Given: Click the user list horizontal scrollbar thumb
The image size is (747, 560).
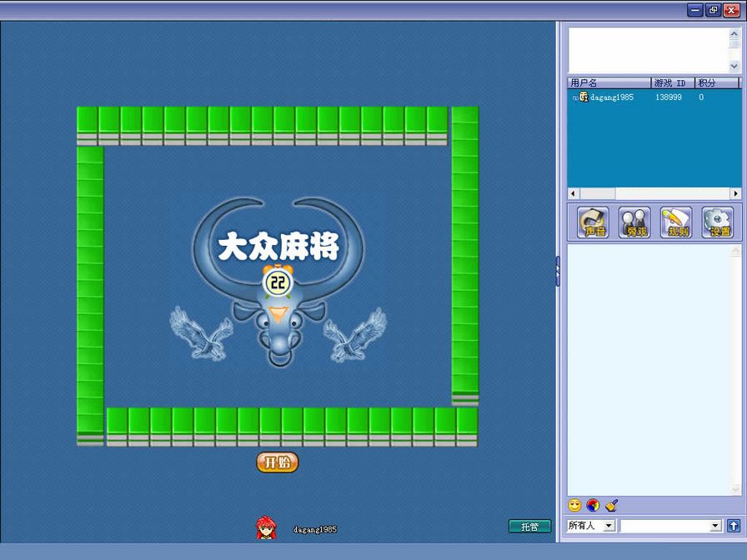Looking at the screenshot, I should click(597, 193).
